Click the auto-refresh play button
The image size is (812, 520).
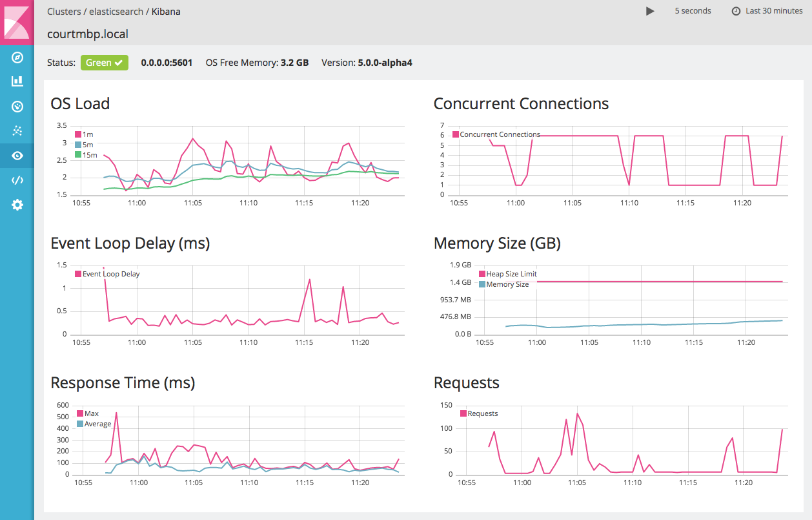pyautogui.click(x=650, y=11)
